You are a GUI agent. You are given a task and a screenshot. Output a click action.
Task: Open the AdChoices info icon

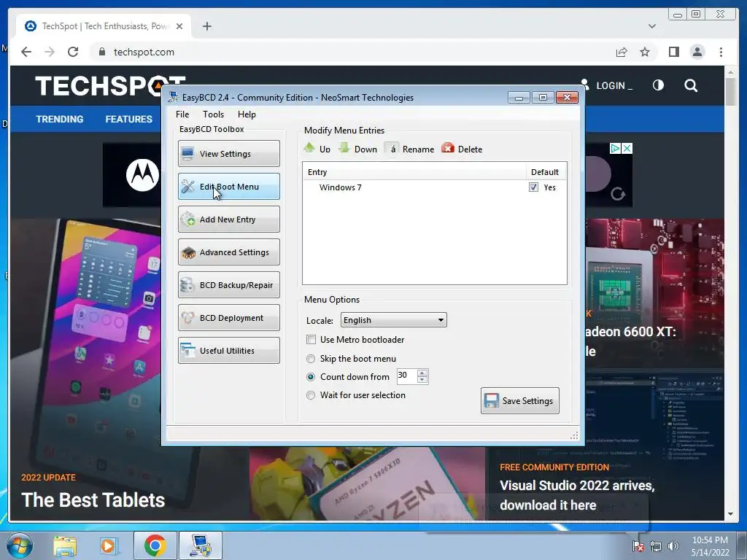point(615,149)
